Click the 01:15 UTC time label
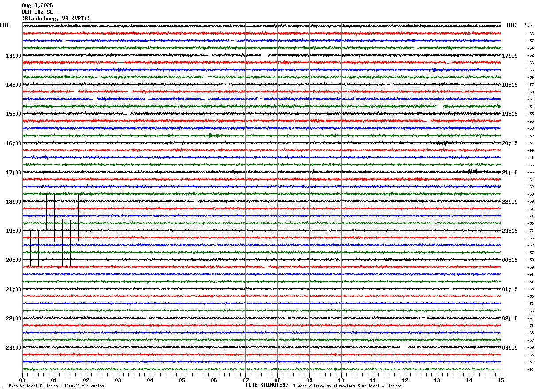 click(510, 289)
